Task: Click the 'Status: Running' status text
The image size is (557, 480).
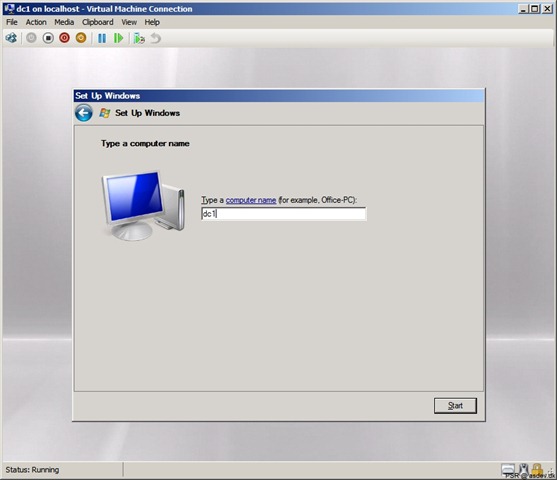Action: pos(32,470)
